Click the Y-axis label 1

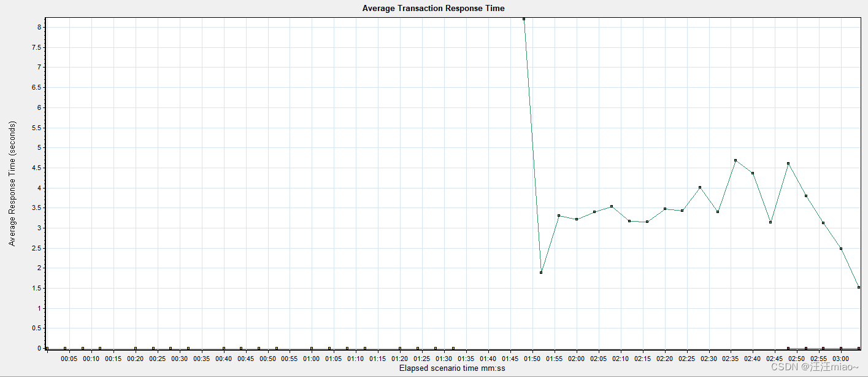39,308
